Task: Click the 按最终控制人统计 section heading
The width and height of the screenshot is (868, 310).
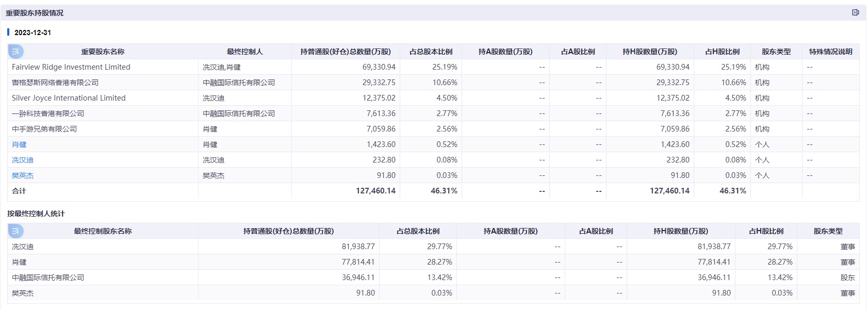Action: pyautogui.click(x=36, y=214)
